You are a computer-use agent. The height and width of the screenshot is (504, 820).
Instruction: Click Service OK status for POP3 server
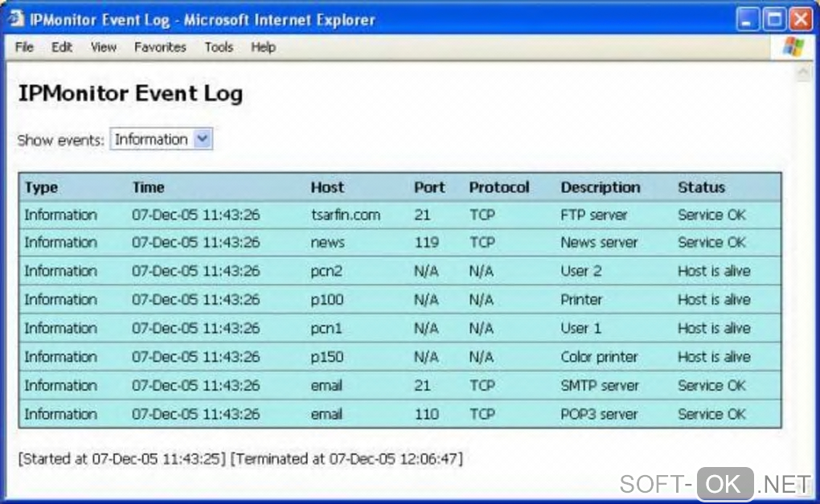click(x=711, y=414)
